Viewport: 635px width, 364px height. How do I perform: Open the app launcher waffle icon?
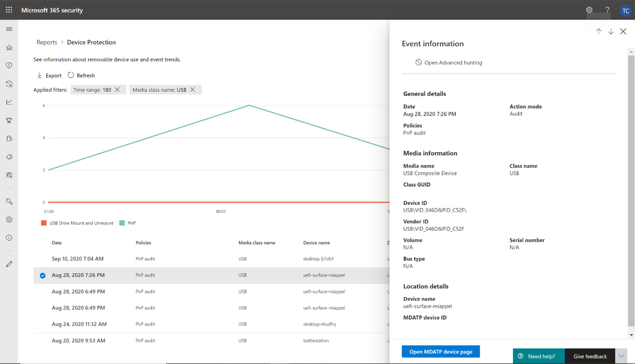[9, 10]
